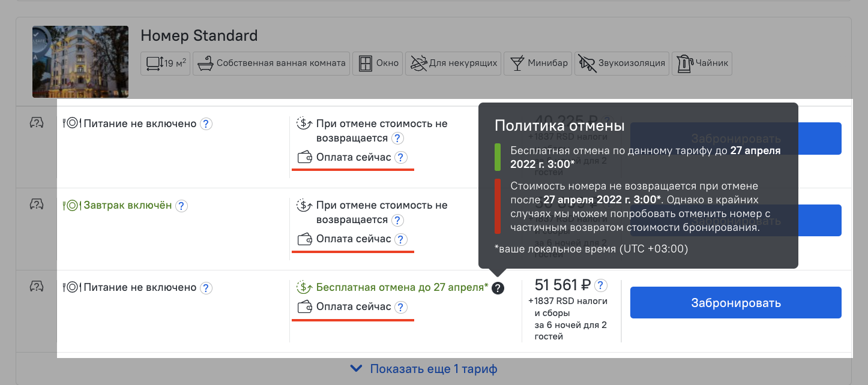Viewport: 868px width, 385px height.
Task: Select the Для некурящих amenity tag
Action: pyautogui.click(x=454, y=64)
